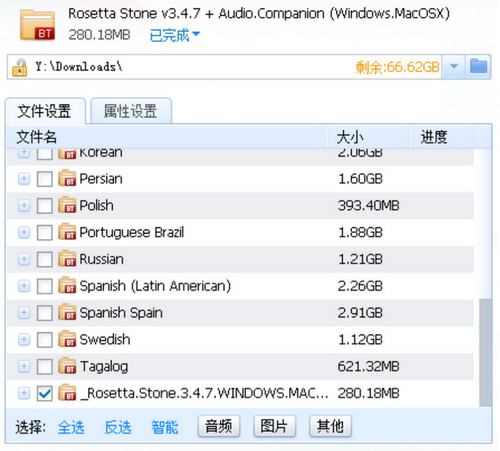Click the Spanish (Latin American) folder icon
The height and width of the screenshot is (451, 500).
click(x=67, y=286)
